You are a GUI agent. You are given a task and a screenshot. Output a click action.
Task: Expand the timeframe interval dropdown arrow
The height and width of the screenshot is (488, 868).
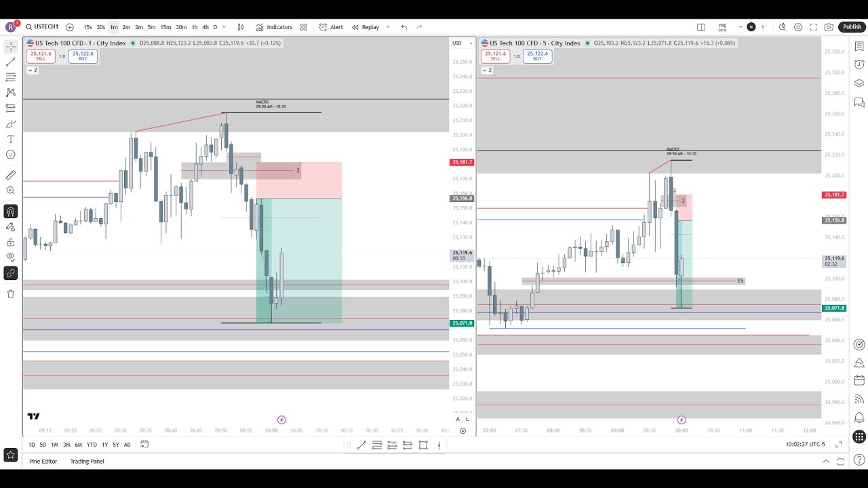224,27
